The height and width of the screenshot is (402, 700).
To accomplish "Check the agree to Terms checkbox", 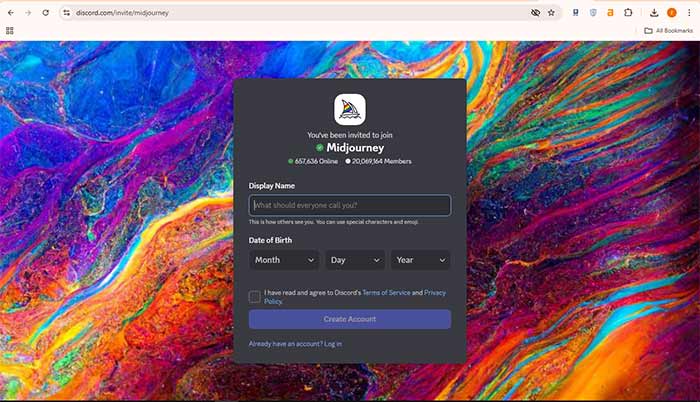I will [254, 297].
